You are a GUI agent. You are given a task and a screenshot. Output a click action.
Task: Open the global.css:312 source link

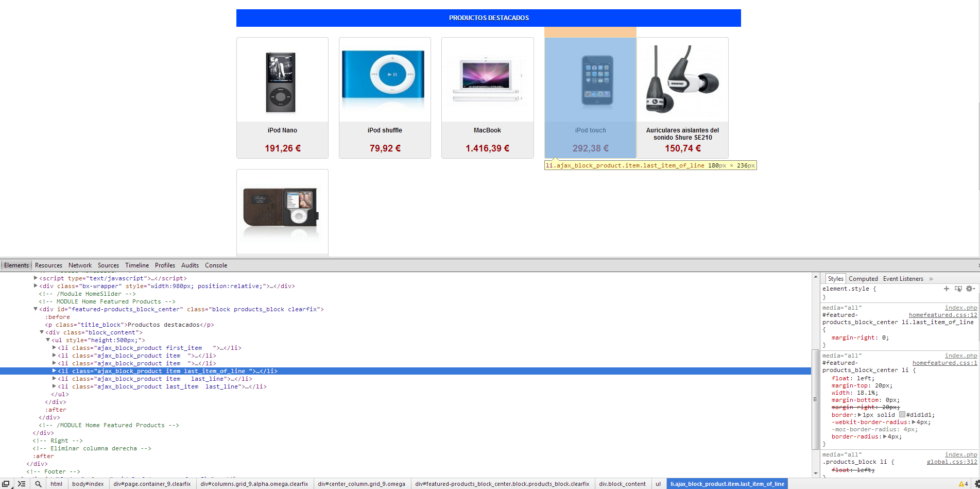tap(952, 462)
